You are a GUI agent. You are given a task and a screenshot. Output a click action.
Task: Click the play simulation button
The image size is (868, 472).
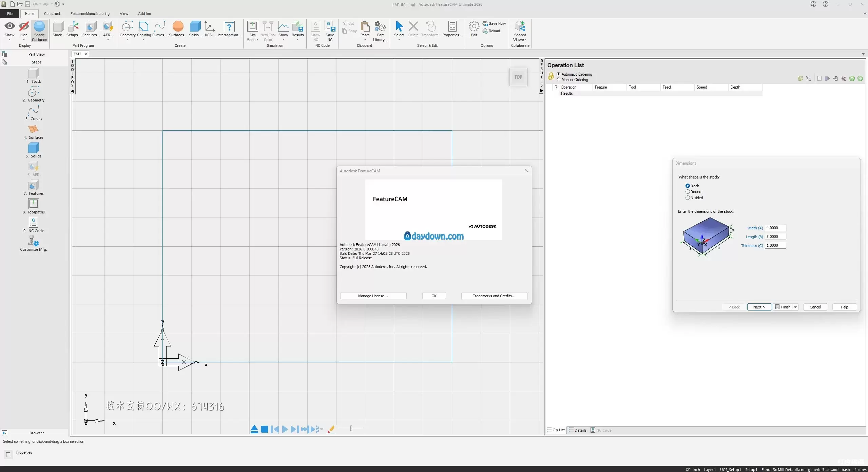(285, 429)
